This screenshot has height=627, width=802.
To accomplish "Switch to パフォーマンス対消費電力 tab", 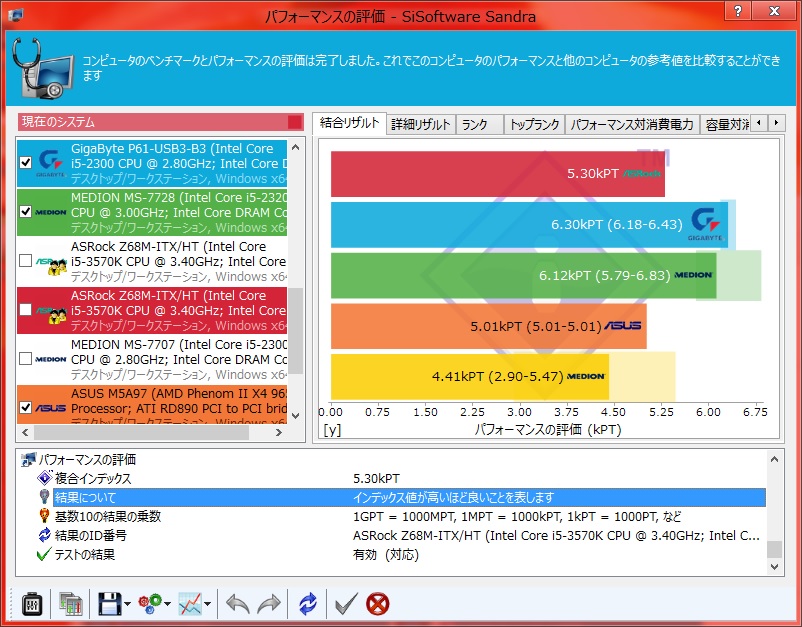I will 632,124.
